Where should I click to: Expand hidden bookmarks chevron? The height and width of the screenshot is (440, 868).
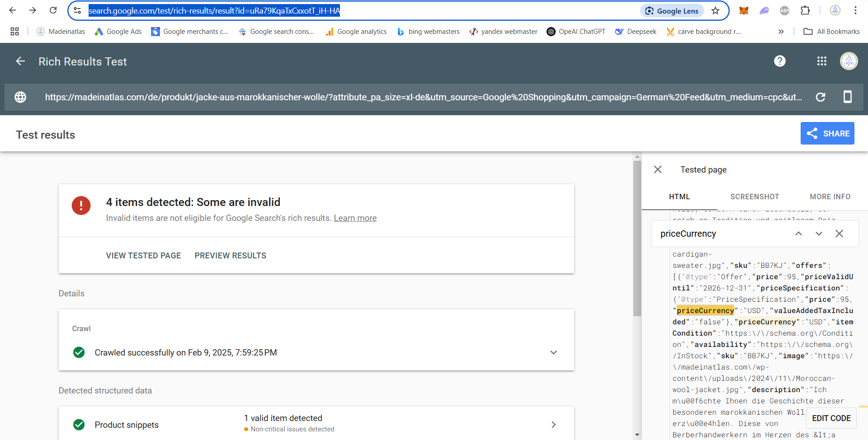click(x=781, y=32)
